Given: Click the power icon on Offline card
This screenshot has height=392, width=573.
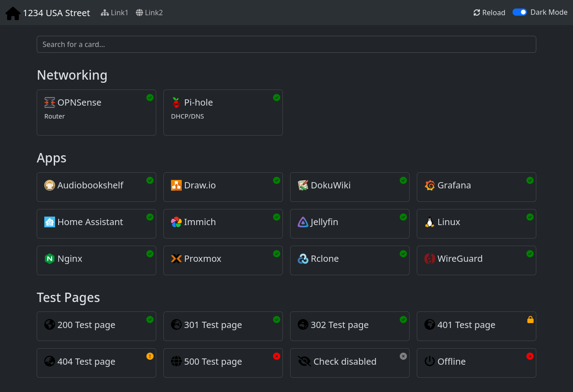Looking at the screenshot, I should pyautogui.click(x=430, y=361).
